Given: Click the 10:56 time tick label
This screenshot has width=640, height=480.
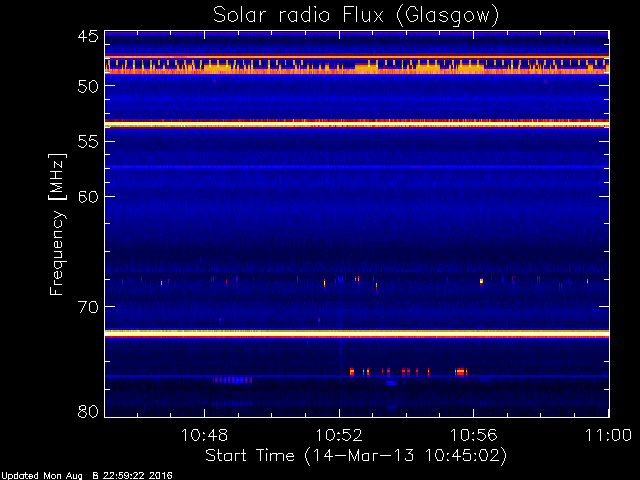Looking at the screenshot, I should pyautogui.click(x=473, y=435).
